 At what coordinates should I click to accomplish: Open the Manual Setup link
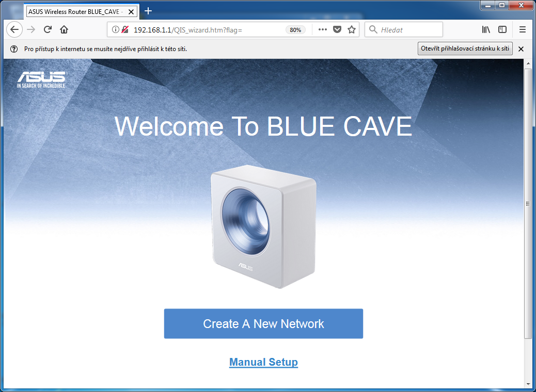(x=263, y=362)
